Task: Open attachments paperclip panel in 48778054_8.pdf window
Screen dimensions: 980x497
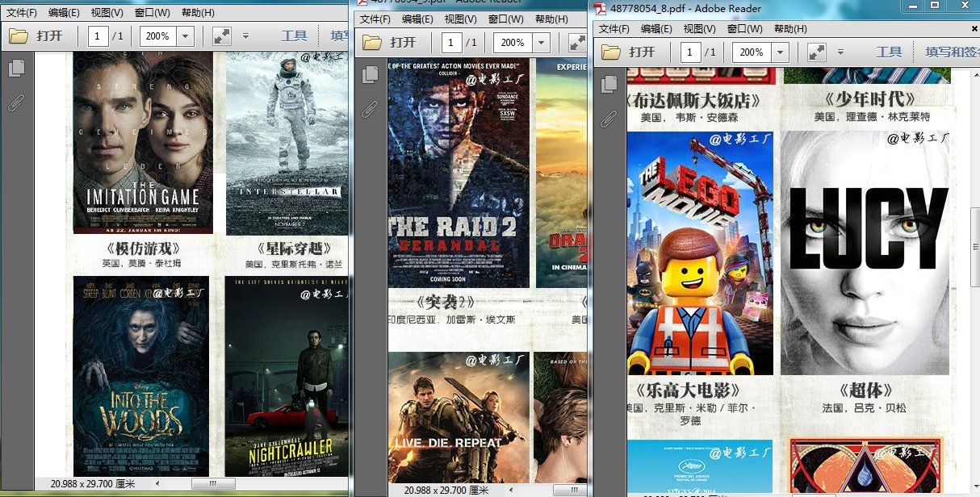Action: (609, 119)
